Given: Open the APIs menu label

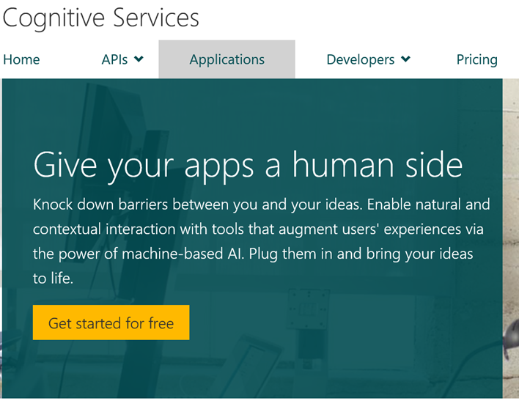Looking at the screenshot, I should point(114,60).
